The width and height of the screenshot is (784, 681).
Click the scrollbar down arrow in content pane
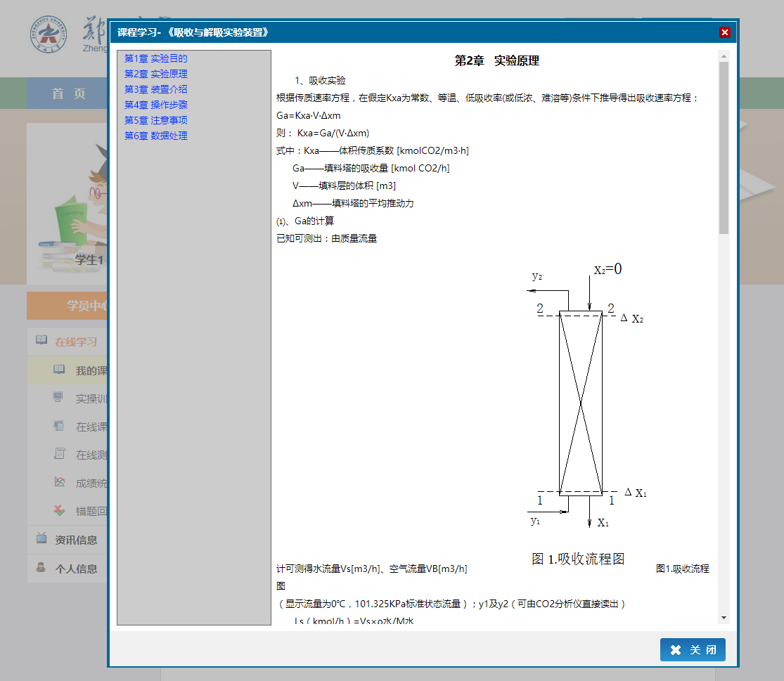click(724, 618)
